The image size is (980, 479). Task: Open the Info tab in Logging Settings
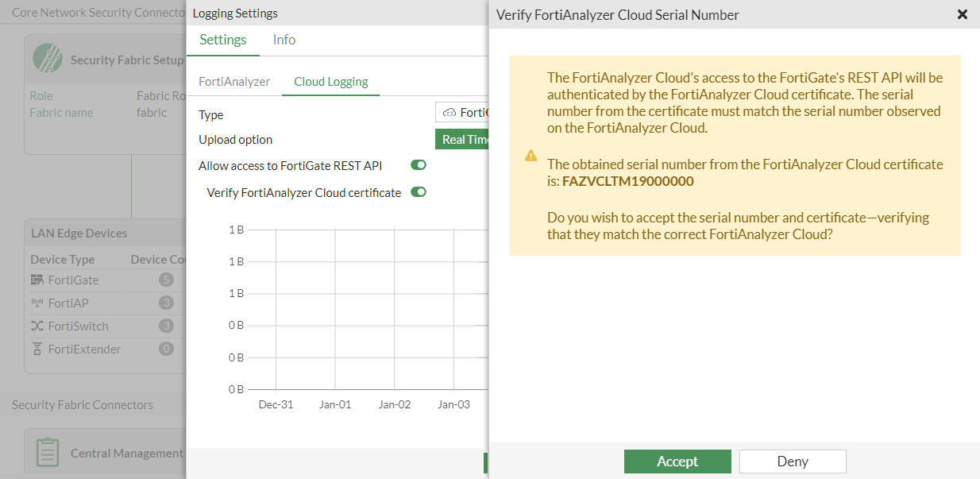tap(284, 40)
